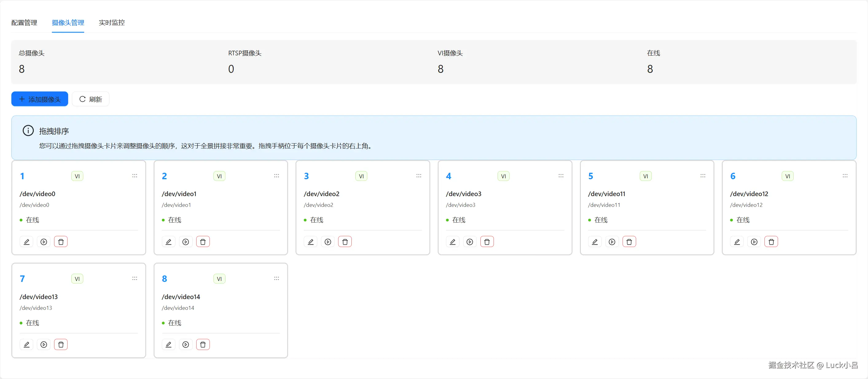Click the 添加摄像头 button
Screen dimensions: 868x379
coord(40,99)
